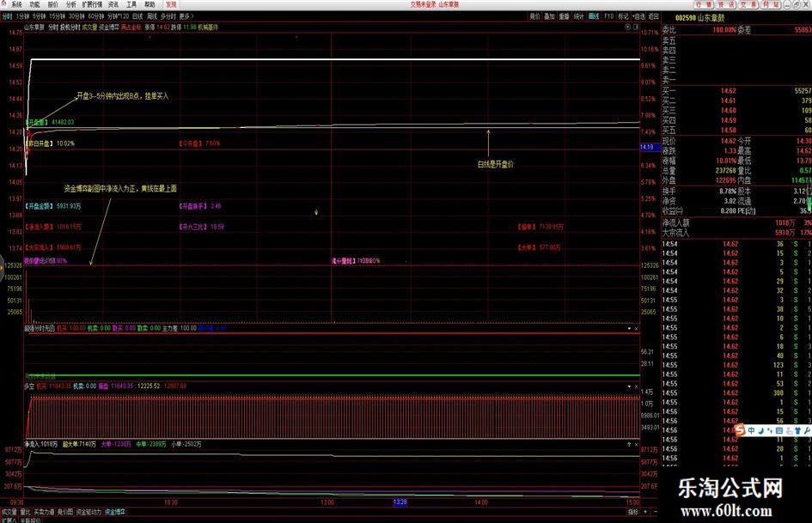Open dropdown arrow of 多空 indicator panel
812x523 pixels.
(629, 386)
